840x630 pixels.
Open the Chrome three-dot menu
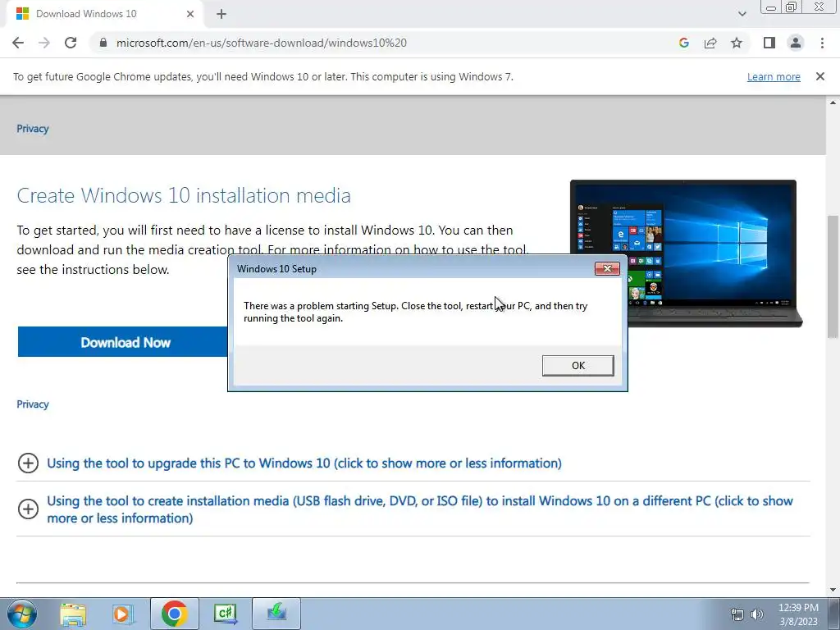(x=822, y=43)
